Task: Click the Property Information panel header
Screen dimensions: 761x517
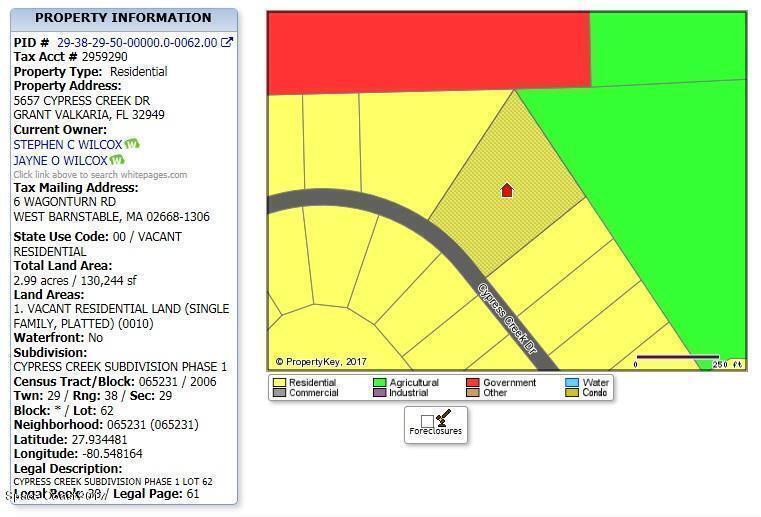Action: click(123, 18)
